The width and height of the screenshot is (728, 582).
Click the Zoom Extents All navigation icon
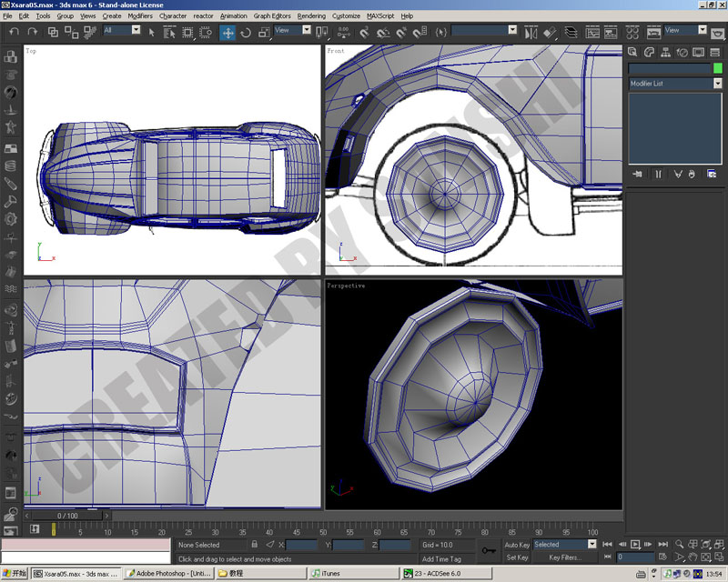[x=719, y=544]
